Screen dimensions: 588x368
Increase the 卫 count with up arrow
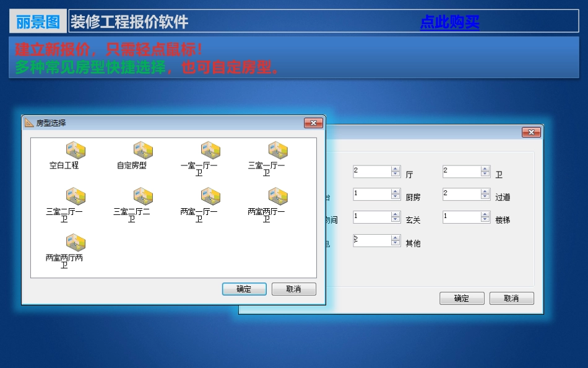pos(485,169)
